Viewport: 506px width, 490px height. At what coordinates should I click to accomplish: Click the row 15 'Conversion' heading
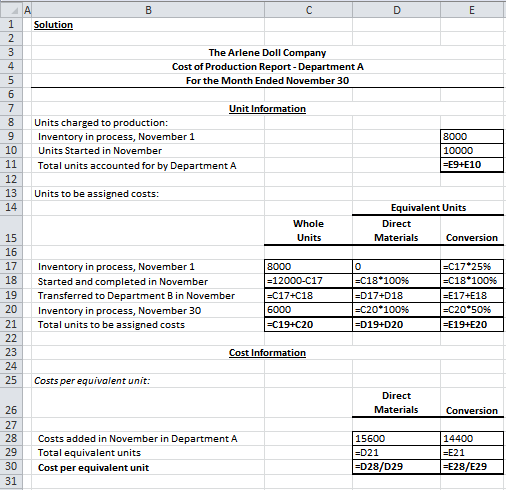tap(472, 238)
